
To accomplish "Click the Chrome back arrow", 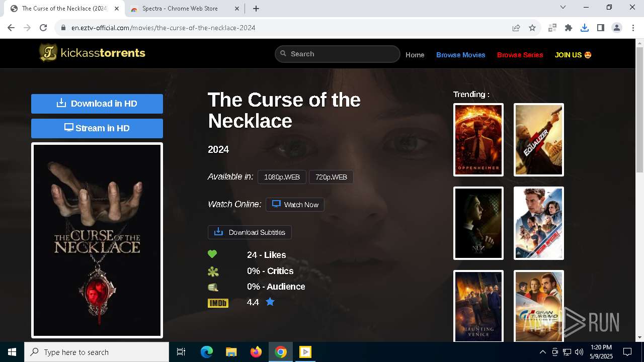I will [11, 28].
